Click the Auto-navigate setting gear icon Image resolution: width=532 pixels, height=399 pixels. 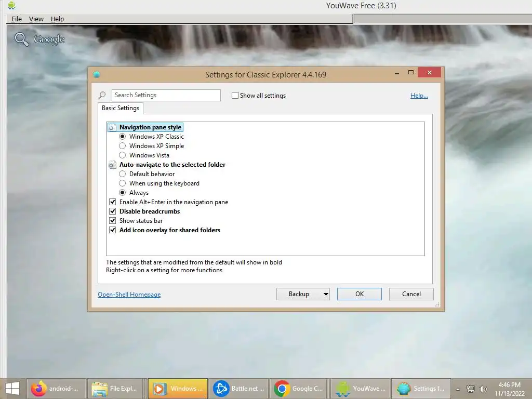coord(112,165)
